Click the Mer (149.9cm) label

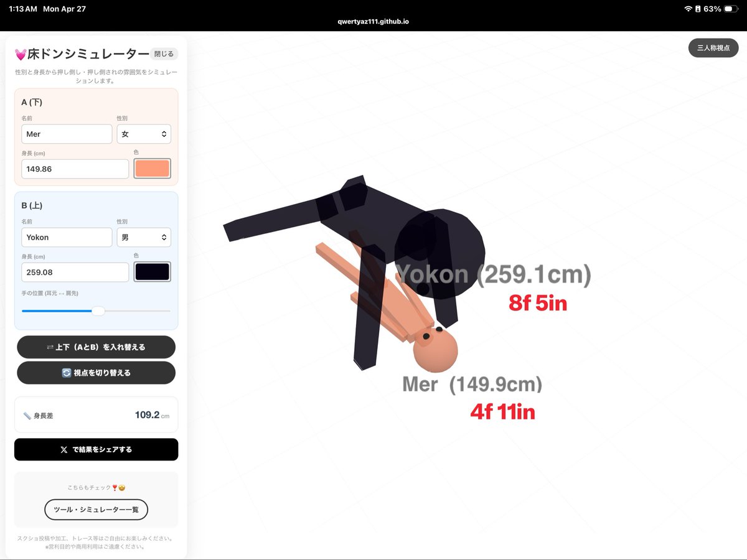[472, 385]
